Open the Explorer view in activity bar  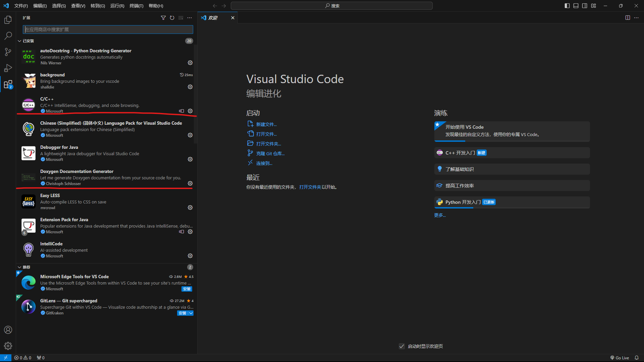(8, 20)
